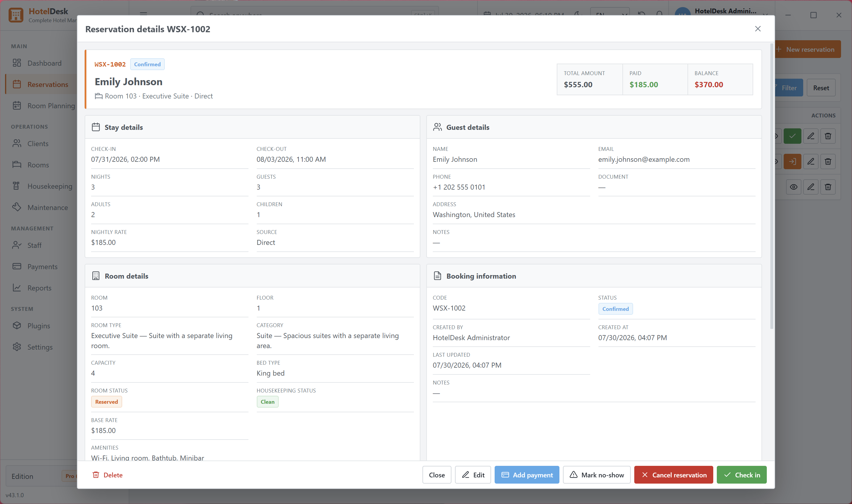Click the check-in value 07/31/2026, 02:00 PM
The height and width of the screenshot is (504, 852).
[x=125, y=159]
